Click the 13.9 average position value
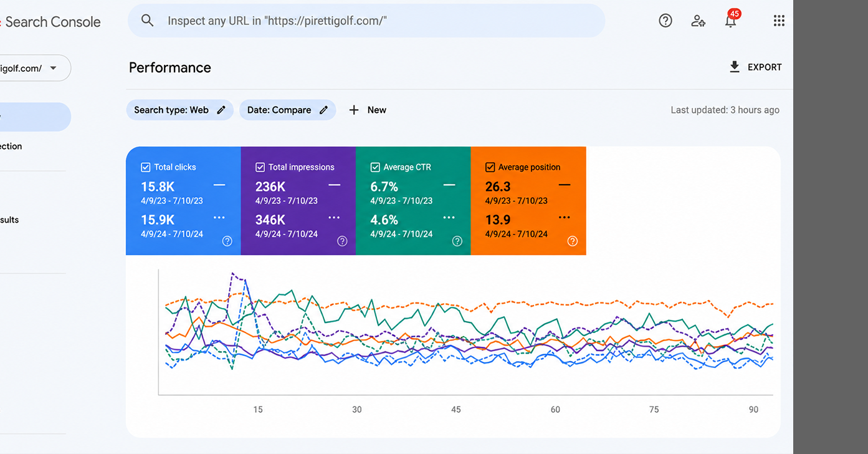868x454 pixels. coord(498,220)
